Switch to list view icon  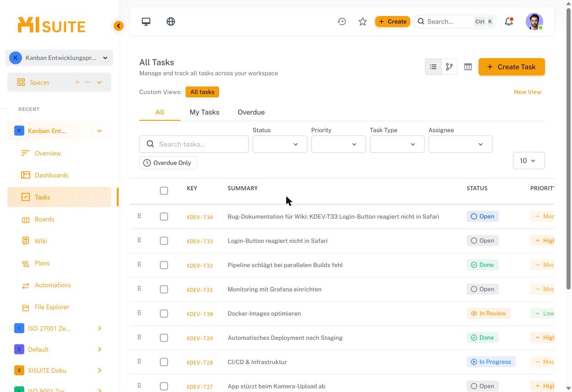[x=433, y=67]
